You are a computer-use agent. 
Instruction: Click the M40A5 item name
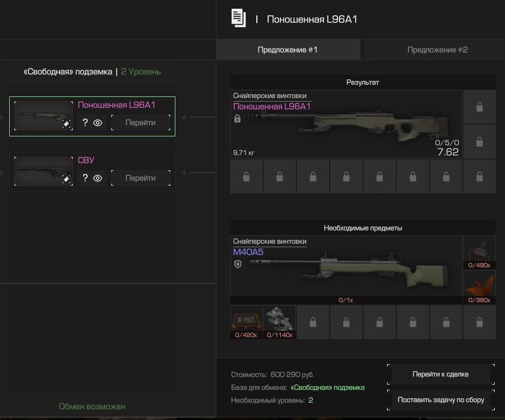[x=248, y=252]
